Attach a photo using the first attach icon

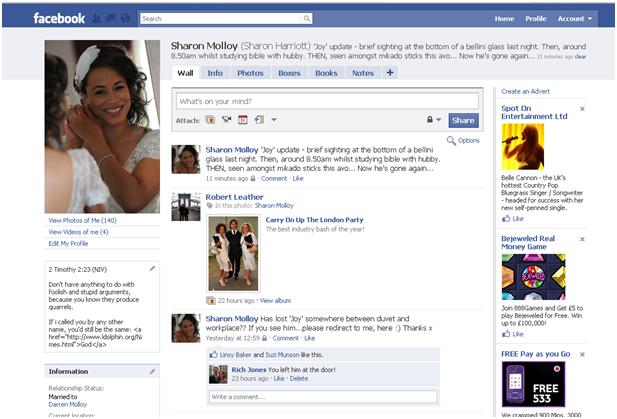point(210,120)
